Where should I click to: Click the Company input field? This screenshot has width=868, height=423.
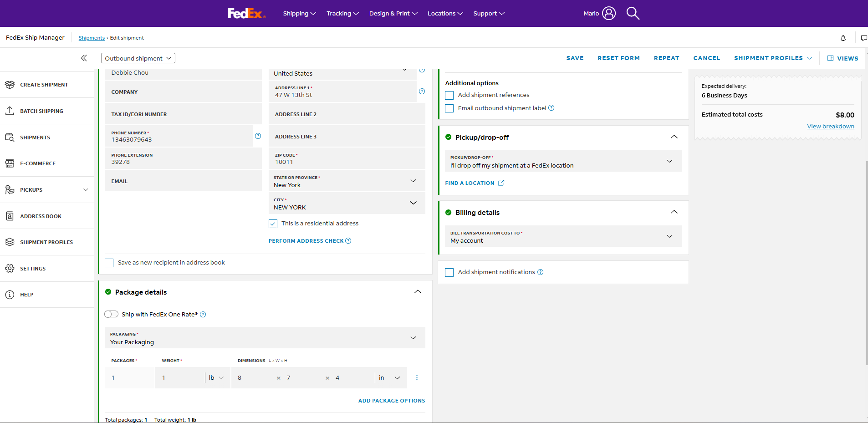pyautogui.click(x=183, y=92)
